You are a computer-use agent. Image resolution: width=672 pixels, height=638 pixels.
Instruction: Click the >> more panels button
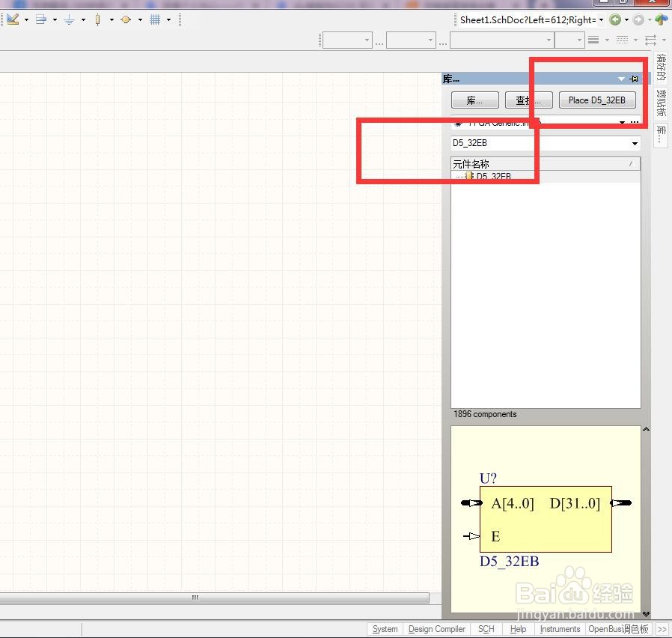coord(662,630)
